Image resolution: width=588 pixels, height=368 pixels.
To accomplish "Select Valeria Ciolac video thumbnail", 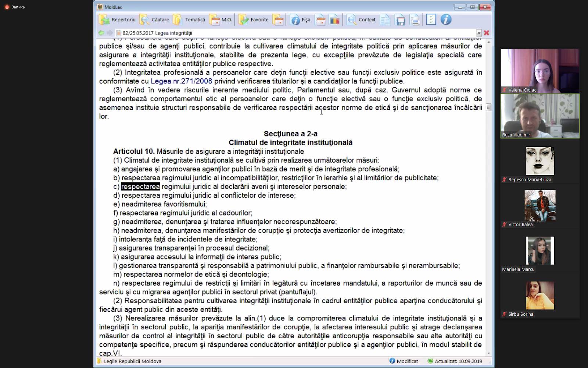I will point(539,71).
